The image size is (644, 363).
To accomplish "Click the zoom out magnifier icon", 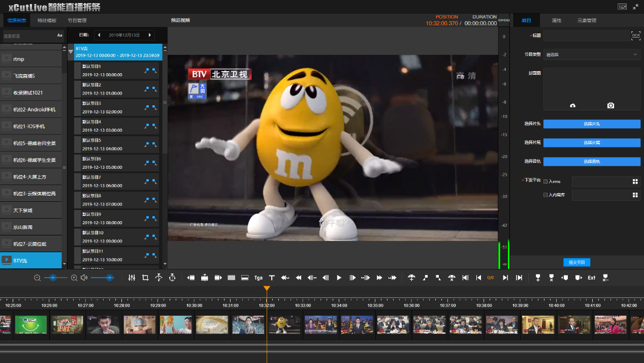I will coord(37,278).
